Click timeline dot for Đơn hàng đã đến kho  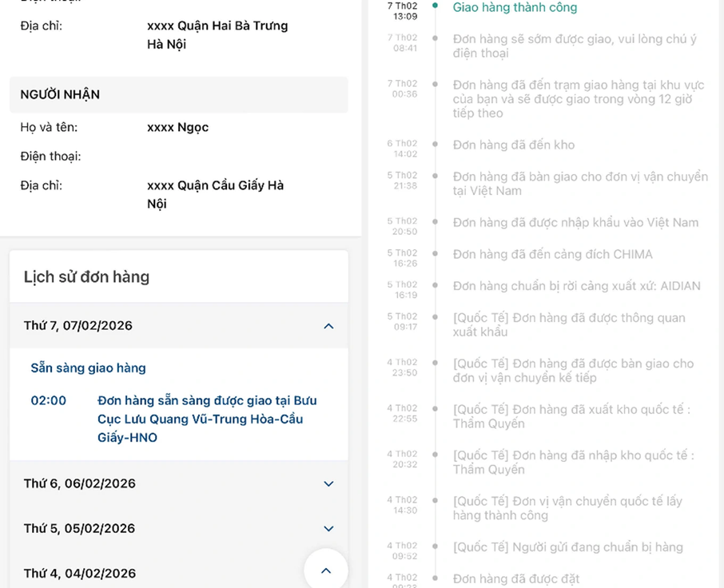pyautogui.click(x=435, y=145)
